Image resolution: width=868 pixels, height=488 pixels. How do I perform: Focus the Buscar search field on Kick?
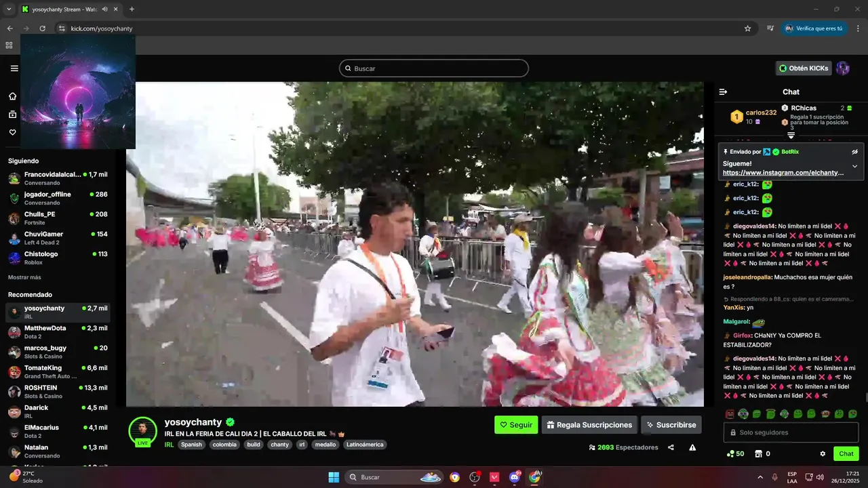[x=434, y=68]
